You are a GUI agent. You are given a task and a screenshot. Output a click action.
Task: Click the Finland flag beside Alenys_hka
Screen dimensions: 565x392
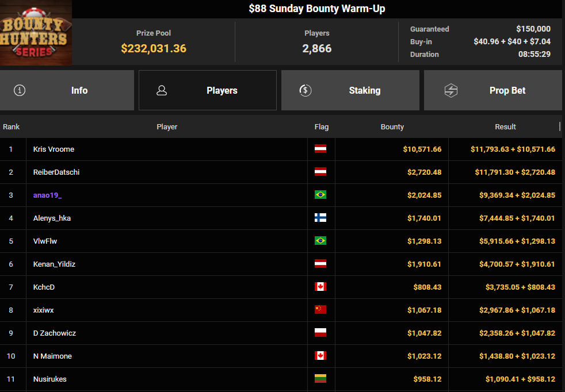pyautogui.click(x=320, y=218)
